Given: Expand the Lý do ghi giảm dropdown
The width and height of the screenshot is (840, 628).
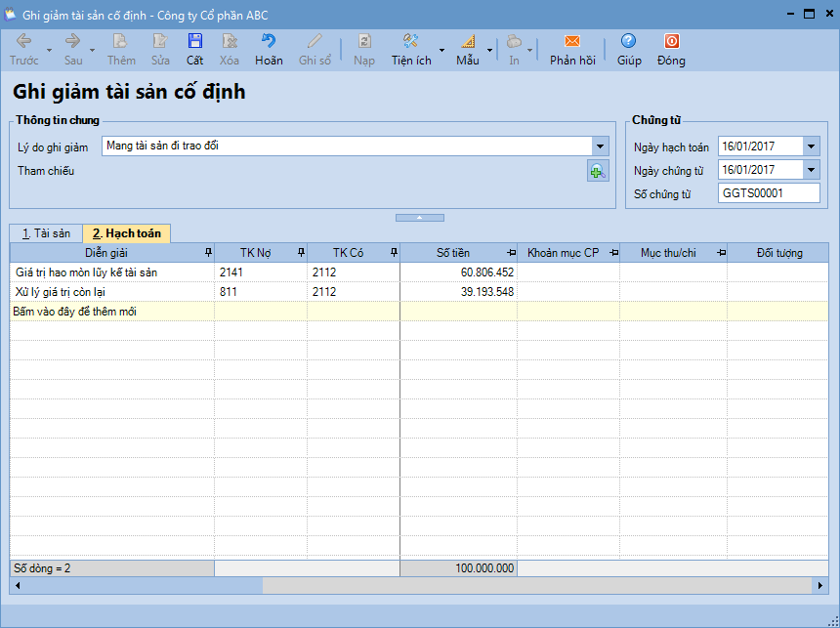Looking at the screenshot, I should click(x=600, y=147).
